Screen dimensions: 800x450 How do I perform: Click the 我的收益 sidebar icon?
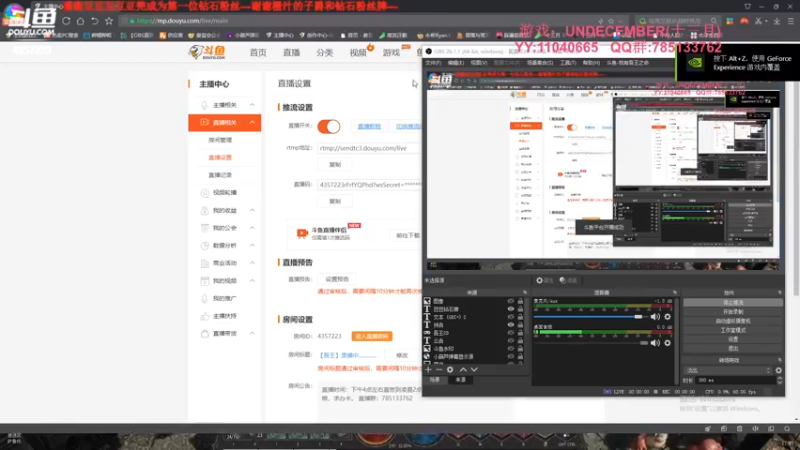[x=205, y=211]
